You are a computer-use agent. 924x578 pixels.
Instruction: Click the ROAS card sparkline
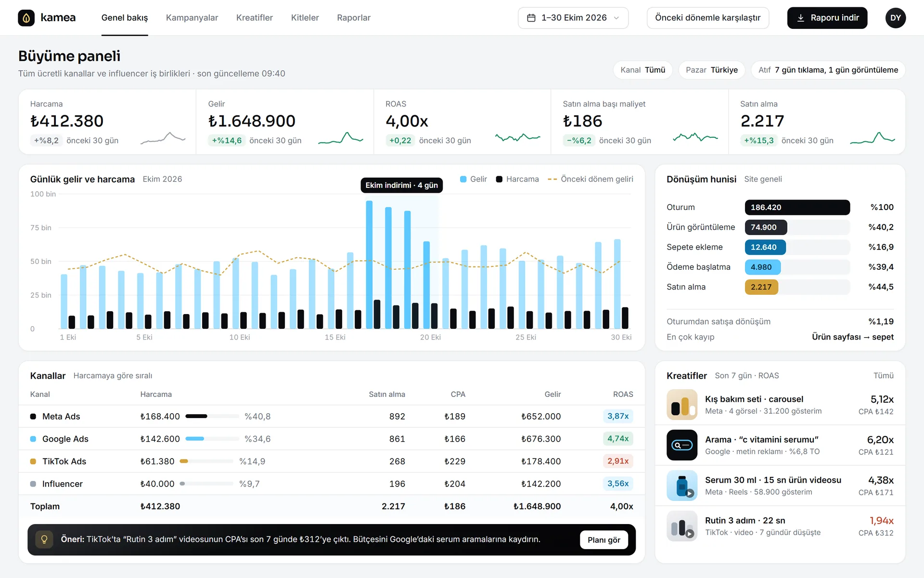(518, 138)
